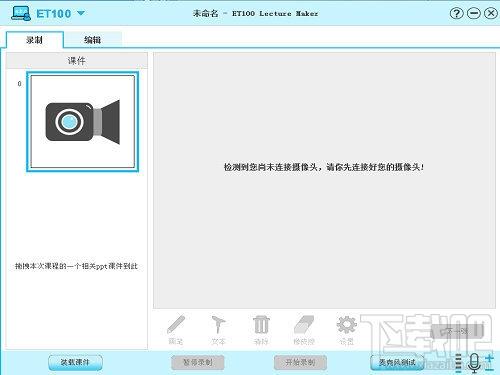Increase microphone volume with plus icon
This screenshot has height=375, width=500.
[x=489, y=359]
